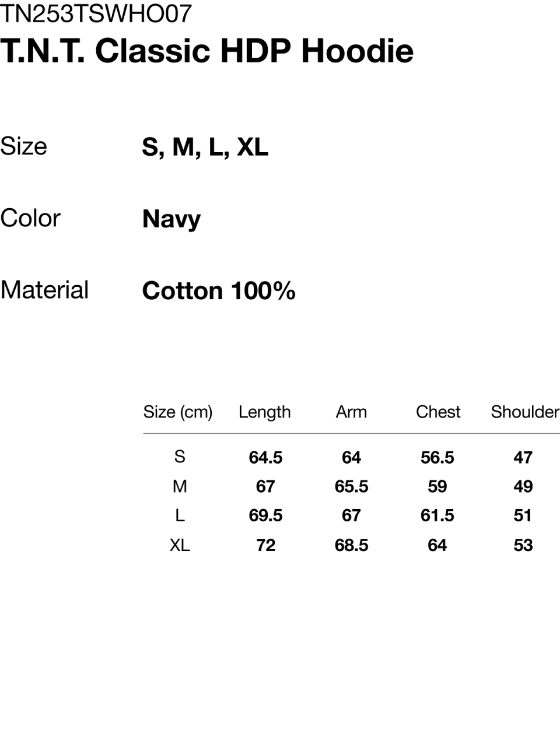Click the Material label
This screenshot has width=560, height=747.
[x=44, y=290]
